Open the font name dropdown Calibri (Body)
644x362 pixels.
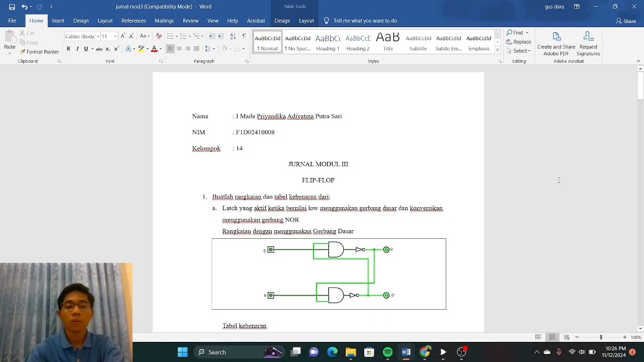pyautogui.click(x=98, y=36)
